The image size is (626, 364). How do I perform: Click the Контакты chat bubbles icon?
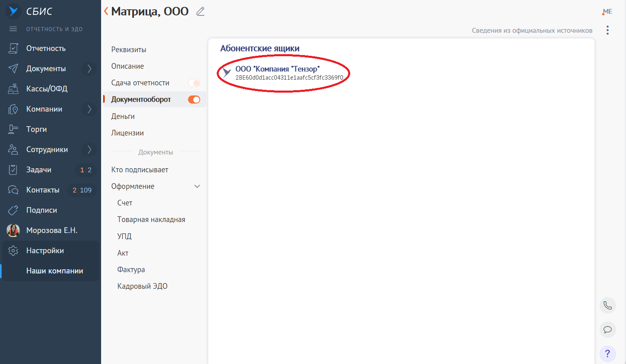click(x=13, y=190)
